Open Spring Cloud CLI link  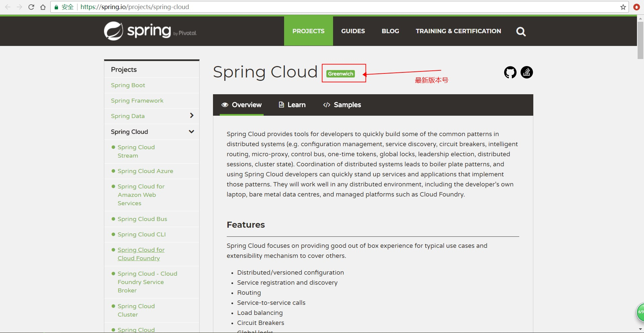click(142, 234)
